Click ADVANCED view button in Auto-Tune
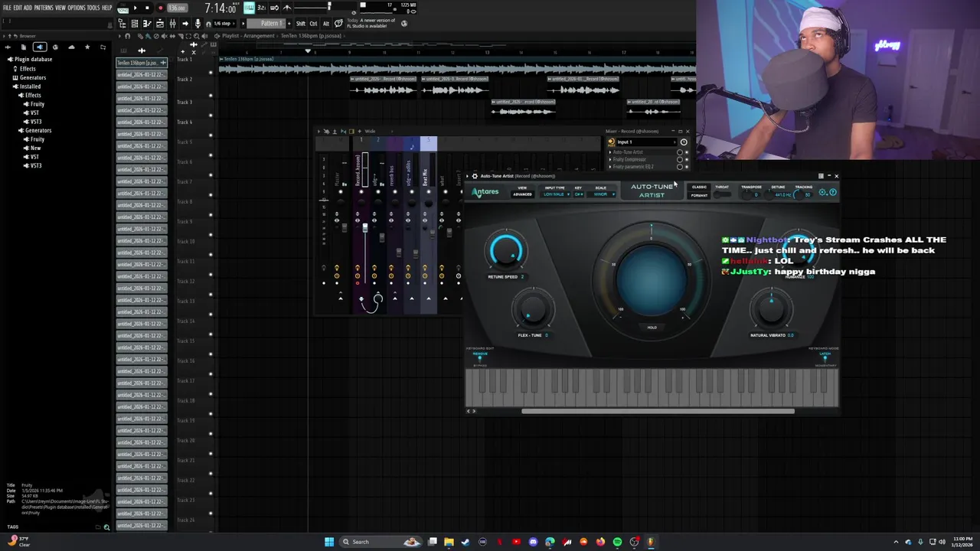Screen dimensions: 980x551 point(522,194)
